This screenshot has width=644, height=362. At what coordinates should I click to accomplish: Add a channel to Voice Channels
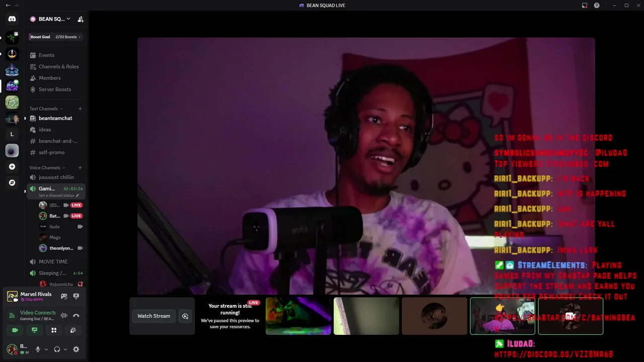pos(80,167)
